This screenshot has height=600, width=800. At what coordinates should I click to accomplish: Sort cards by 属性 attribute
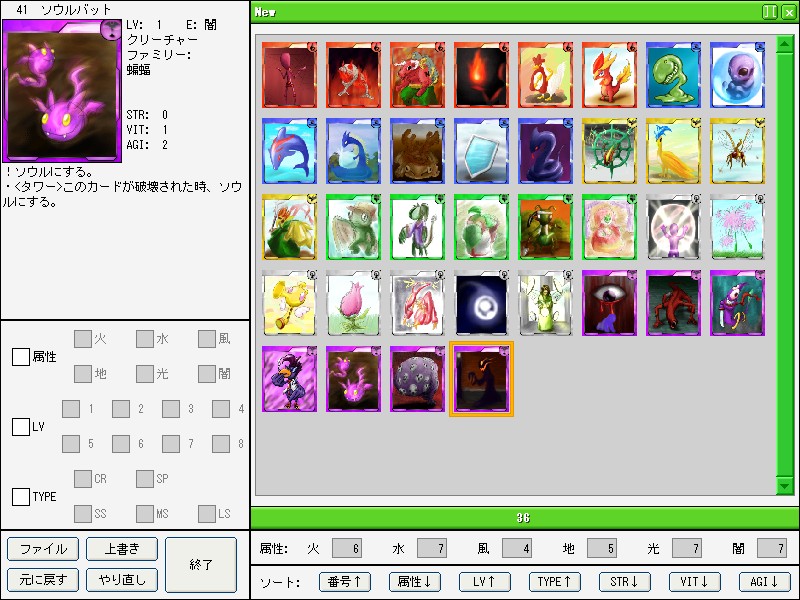(414, 582)
